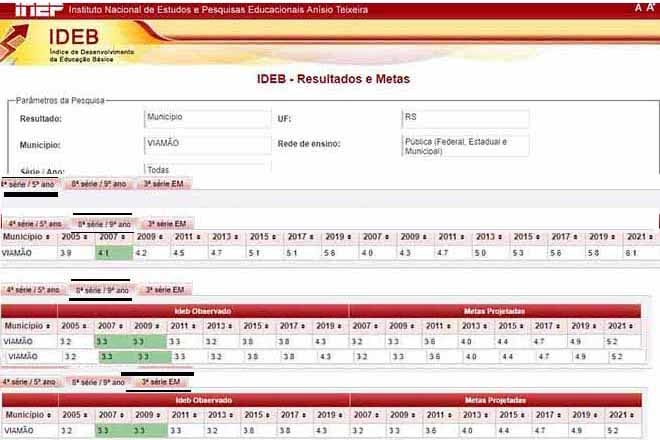The width and height of the screenshot is (660, 440).
Task: Increase font size with the larger A
Action: [x=652, y=8]
